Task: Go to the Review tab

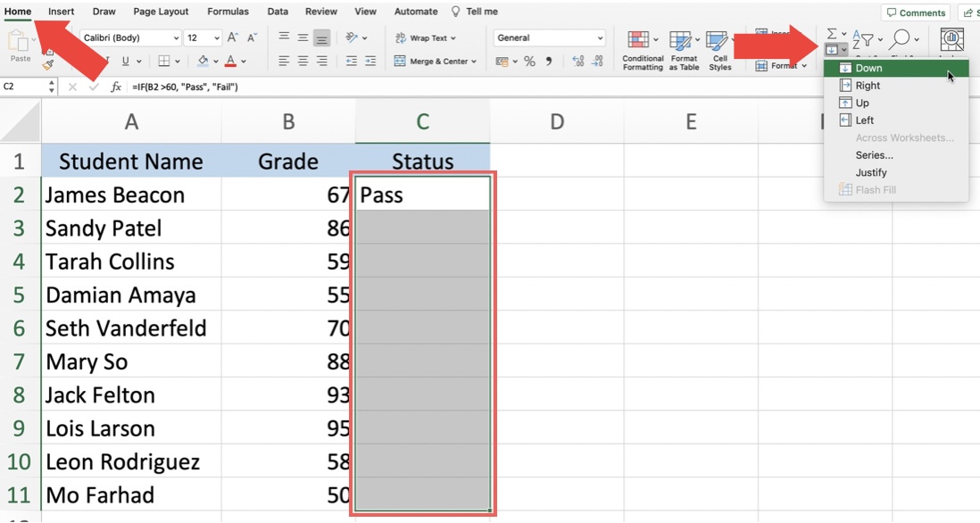Action: pyautogui.click(x=321, y=12)
